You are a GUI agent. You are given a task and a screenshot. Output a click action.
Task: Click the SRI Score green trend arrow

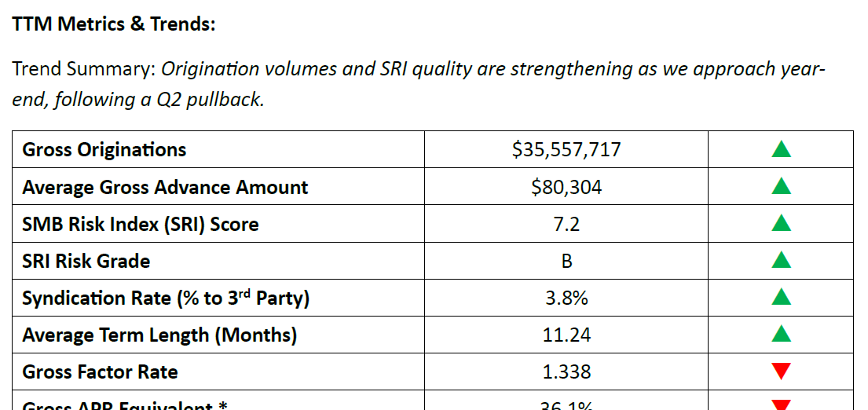coord(781,224)
